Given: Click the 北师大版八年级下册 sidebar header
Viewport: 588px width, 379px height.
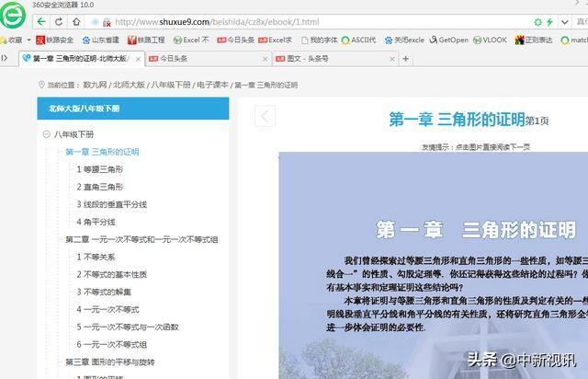Looking at the screenshot, I should 133,109.
